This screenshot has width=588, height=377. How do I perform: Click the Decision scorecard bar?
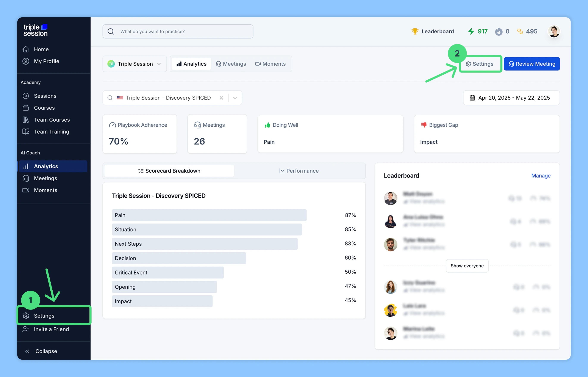(x=179, y=258)
